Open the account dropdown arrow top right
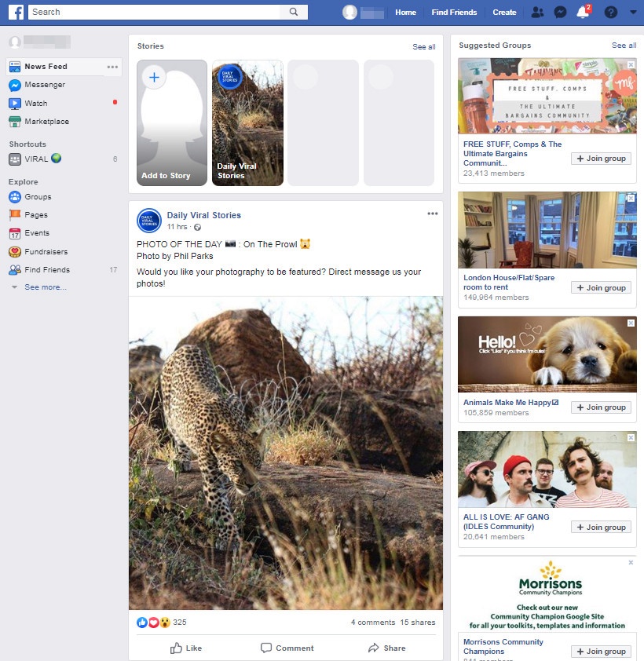This screenshot has width=644, height=661. [633, 12]
